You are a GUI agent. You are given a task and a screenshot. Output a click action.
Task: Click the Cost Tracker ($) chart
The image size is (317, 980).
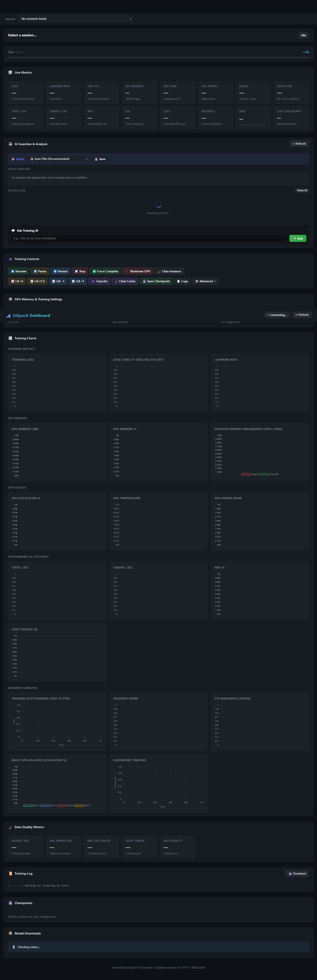click(57, 652)
